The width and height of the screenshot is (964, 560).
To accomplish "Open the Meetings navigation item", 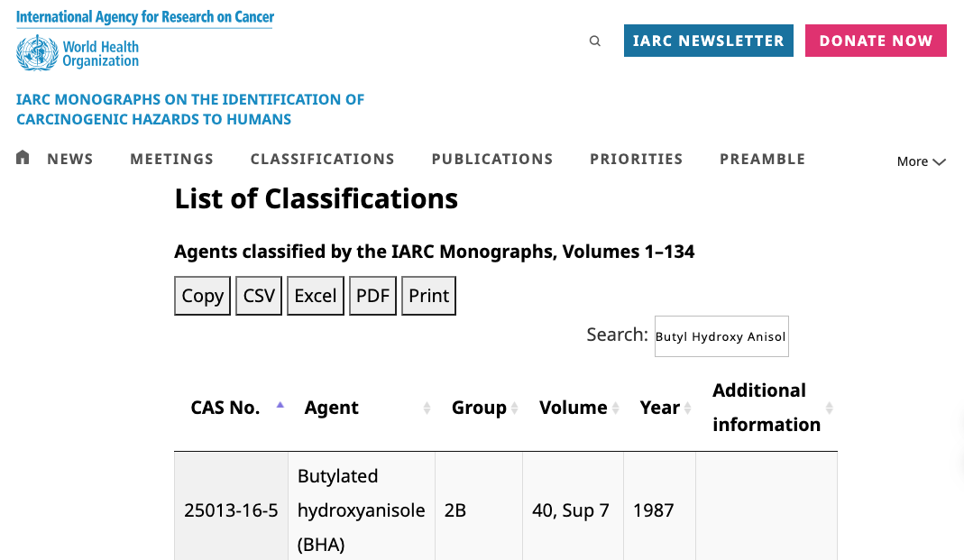I will (171, 159).
